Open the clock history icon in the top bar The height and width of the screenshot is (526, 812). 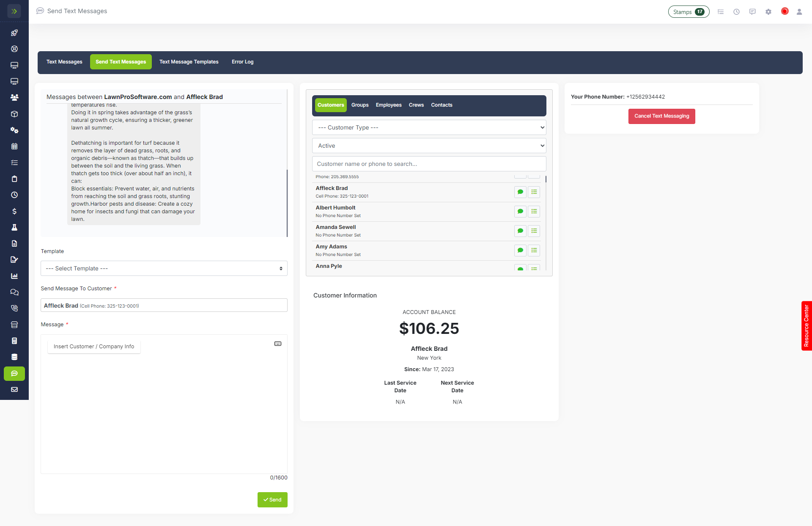click(736, 12)
